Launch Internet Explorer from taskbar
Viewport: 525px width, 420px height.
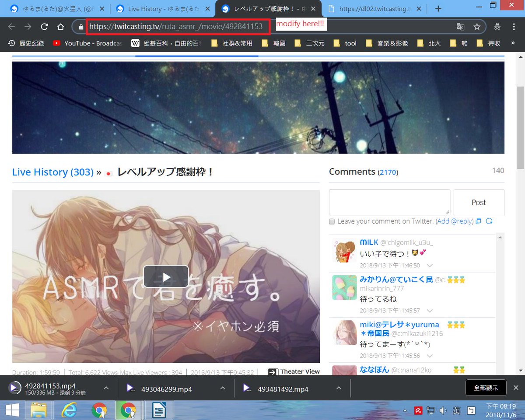(69, 410)
